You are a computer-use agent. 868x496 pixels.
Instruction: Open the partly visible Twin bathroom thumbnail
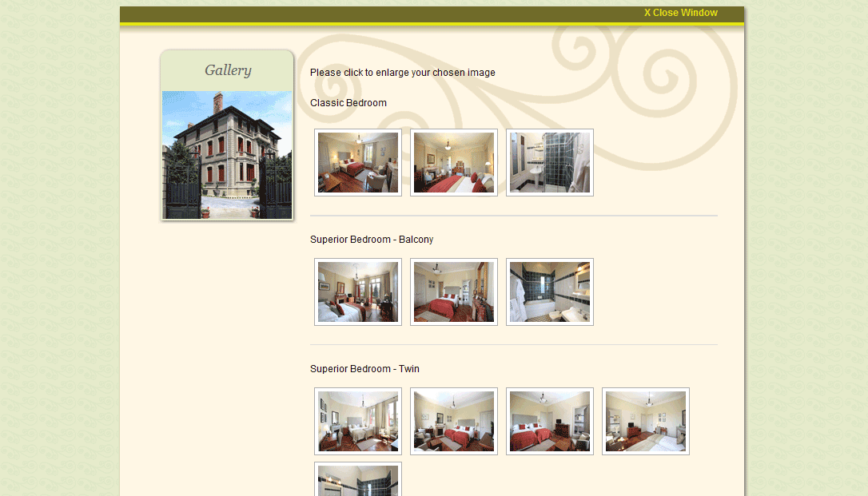357,479
